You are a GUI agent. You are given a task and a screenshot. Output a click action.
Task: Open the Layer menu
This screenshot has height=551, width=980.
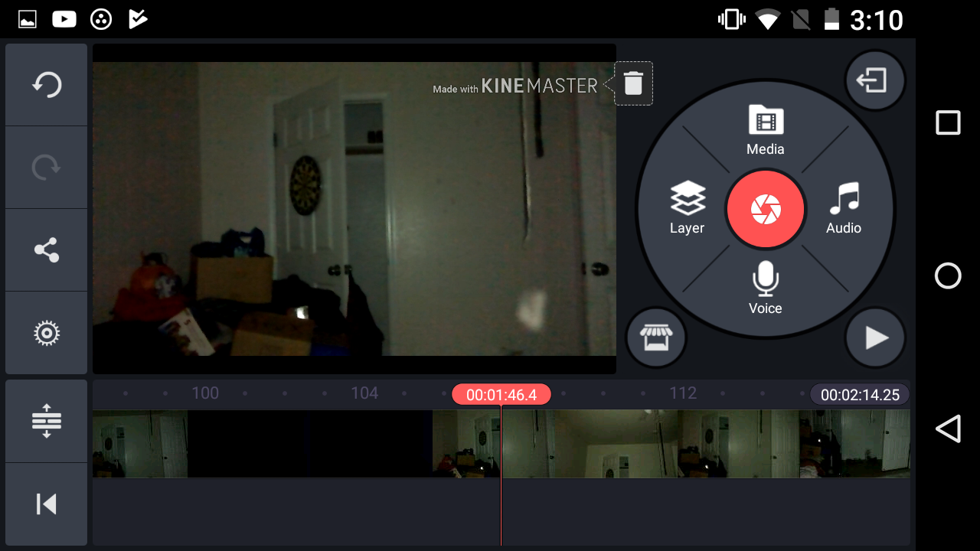(687, 207)
